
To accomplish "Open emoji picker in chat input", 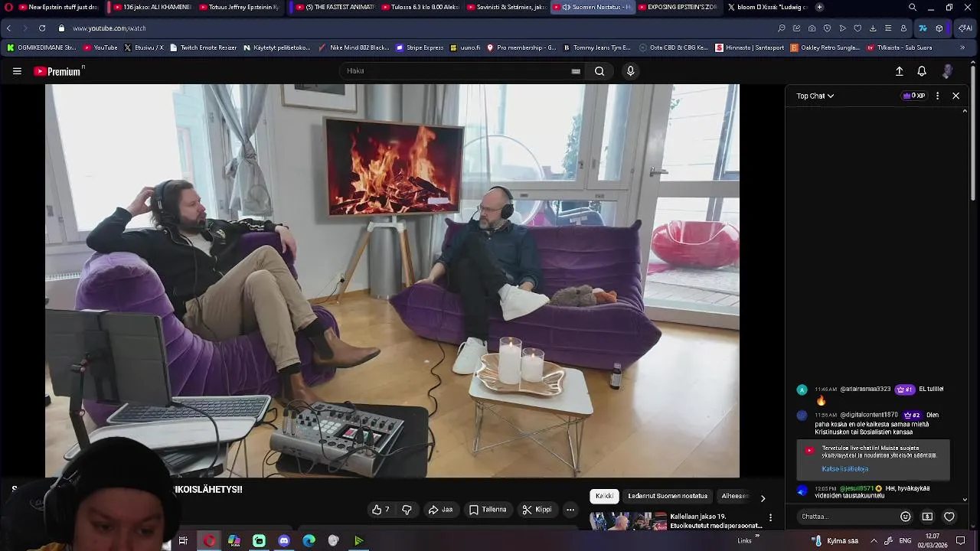I will (905, 517).
